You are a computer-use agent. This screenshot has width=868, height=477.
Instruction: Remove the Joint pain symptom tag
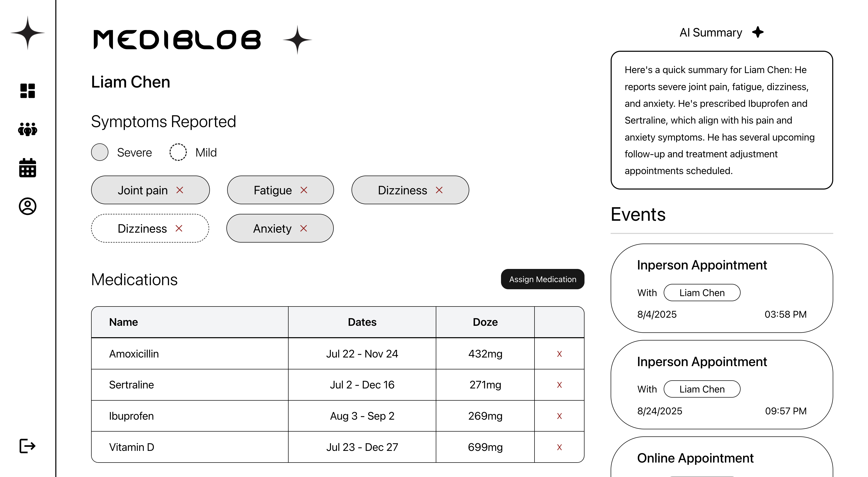[180, 190]
